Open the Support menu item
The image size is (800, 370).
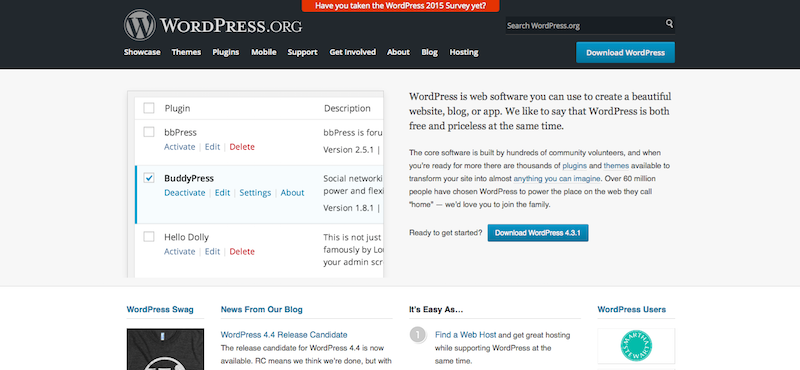[303, 52]
